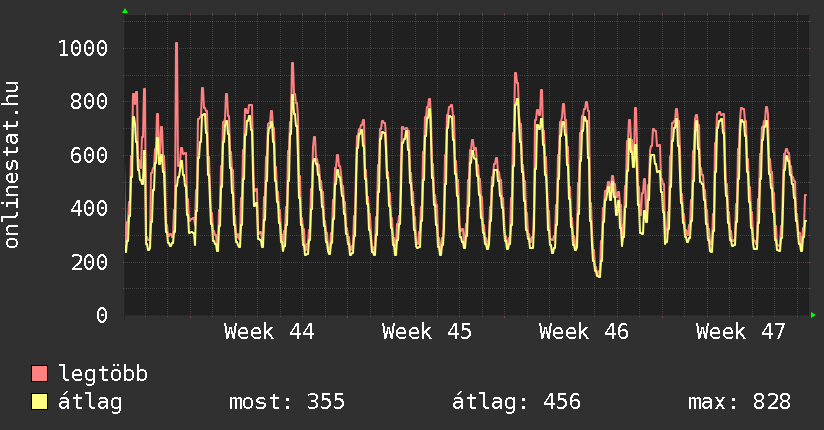Click the 'max: 828' statistic
824x430 pixels.
(x=739, y=402)
